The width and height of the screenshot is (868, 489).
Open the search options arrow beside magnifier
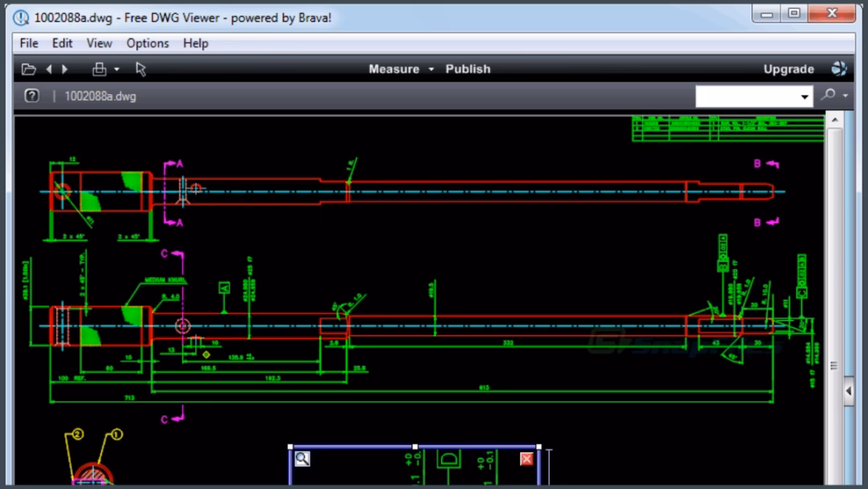(x=845, y=97)
